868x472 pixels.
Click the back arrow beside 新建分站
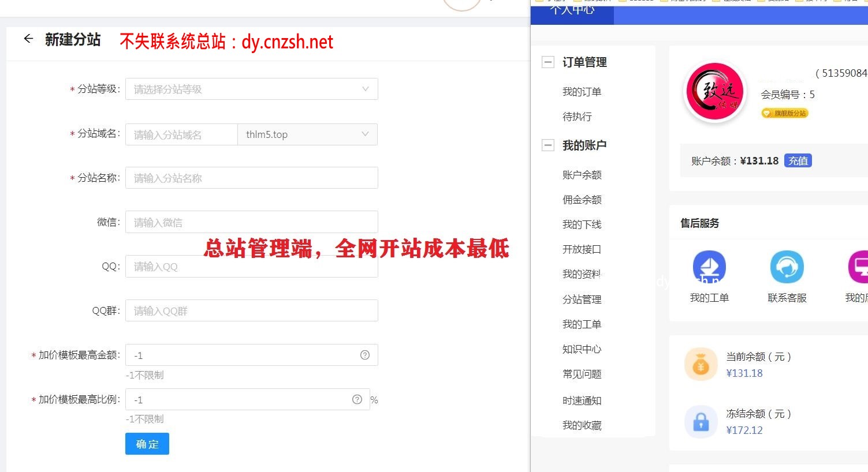point(28,39)
